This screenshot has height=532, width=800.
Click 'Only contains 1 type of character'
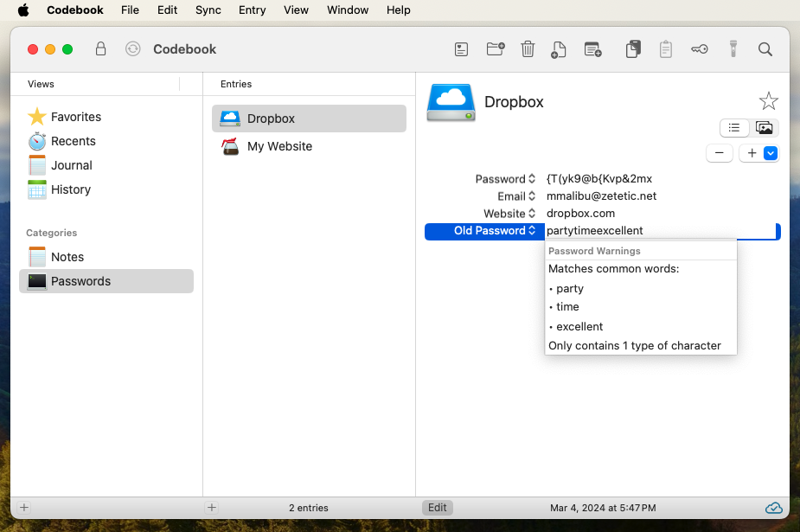(x=635, y=346)
